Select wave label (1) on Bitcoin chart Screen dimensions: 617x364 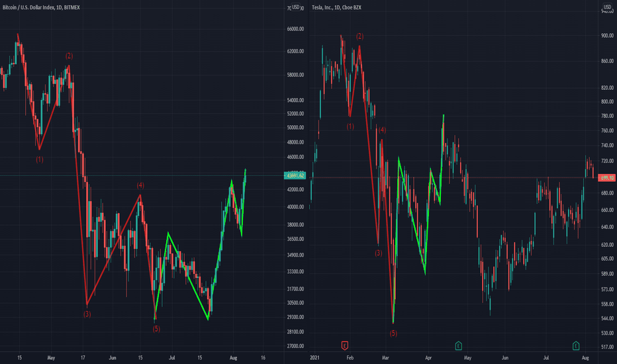click(x=40, y=159)
